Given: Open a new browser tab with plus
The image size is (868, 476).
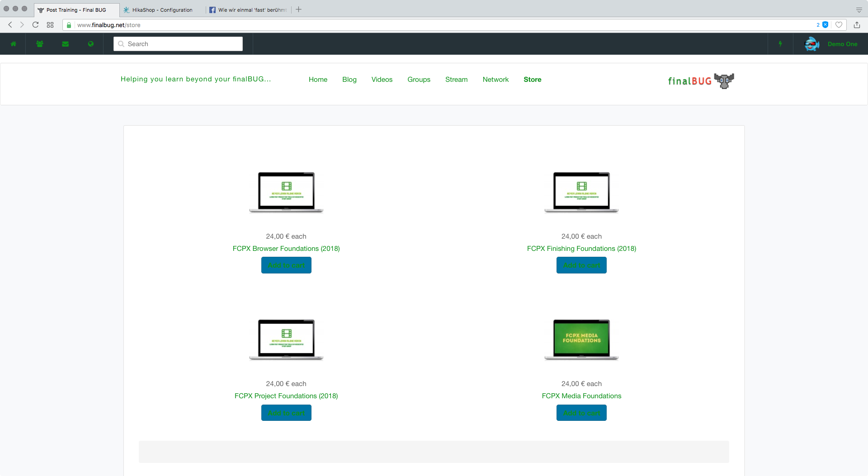Looking at the screenshot, I should (x=299, y=9).
